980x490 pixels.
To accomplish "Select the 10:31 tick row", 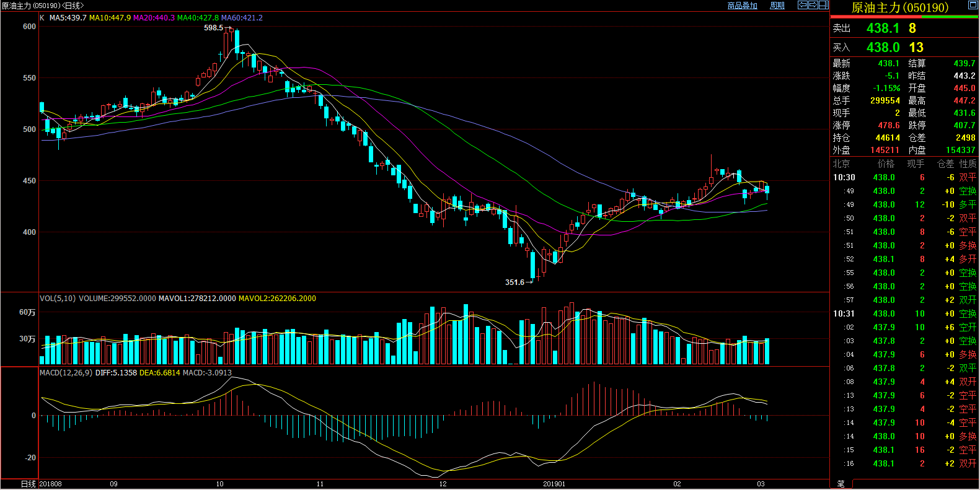I will (x=904, y=313).
